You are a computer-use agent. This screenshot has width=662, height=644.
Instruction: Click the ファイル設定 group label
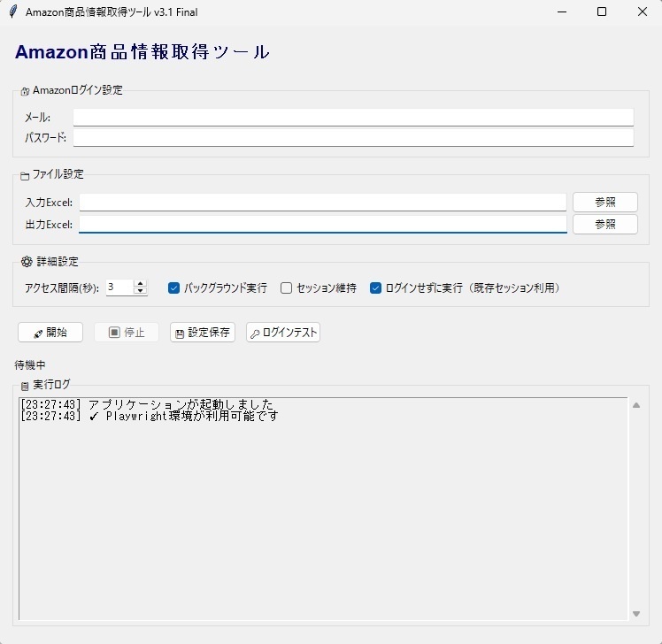(58, 174)
